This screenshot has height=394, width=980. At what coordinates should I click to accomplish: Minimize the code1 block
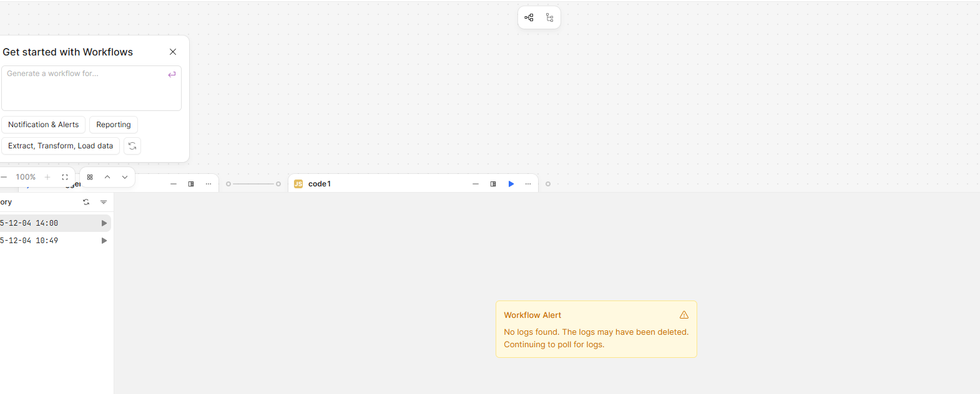click(x=476, y=184)
